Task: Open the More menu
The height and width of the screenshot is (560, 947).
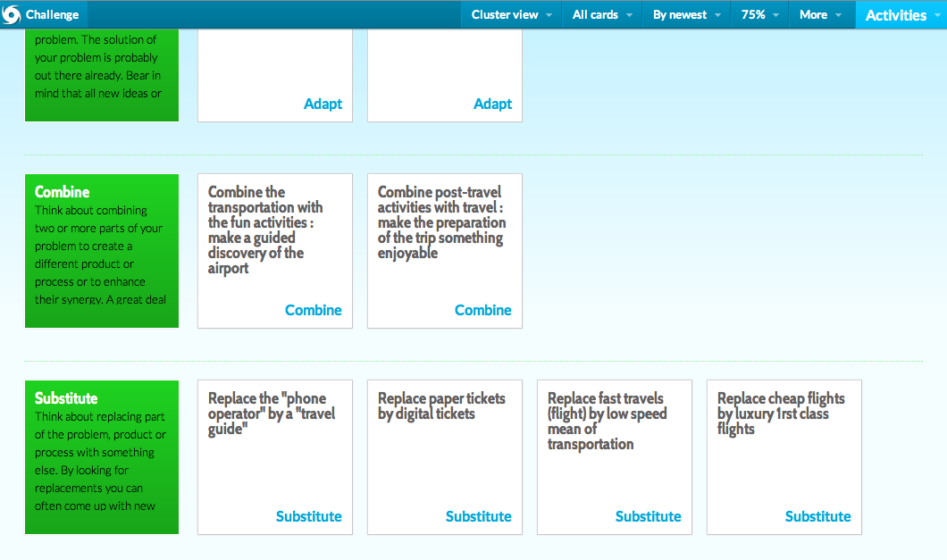Action: pyautogui.click(x=820, y=14)
